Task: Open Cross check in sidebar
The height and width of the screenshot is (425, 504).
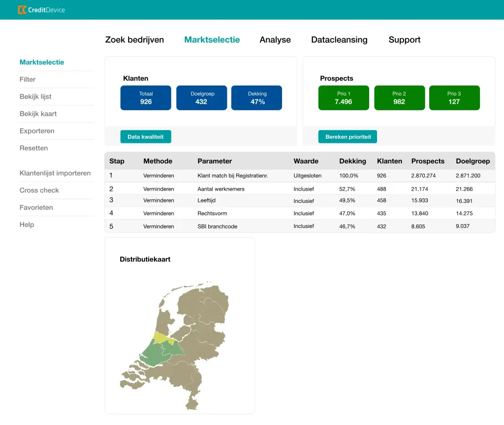Action: coord(39,191)
